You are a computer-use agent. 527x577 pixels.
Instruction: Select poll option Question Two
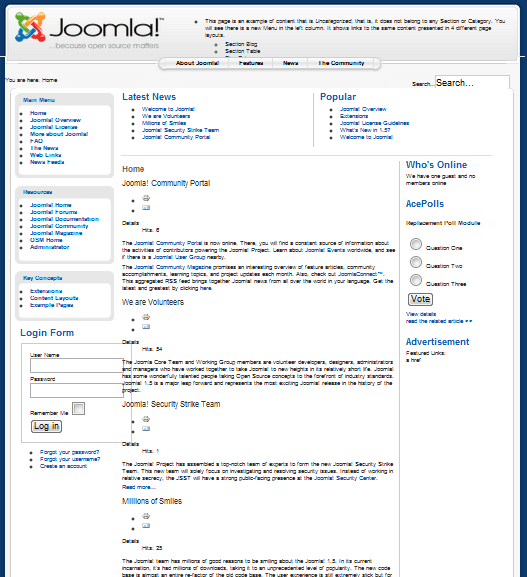416,262
